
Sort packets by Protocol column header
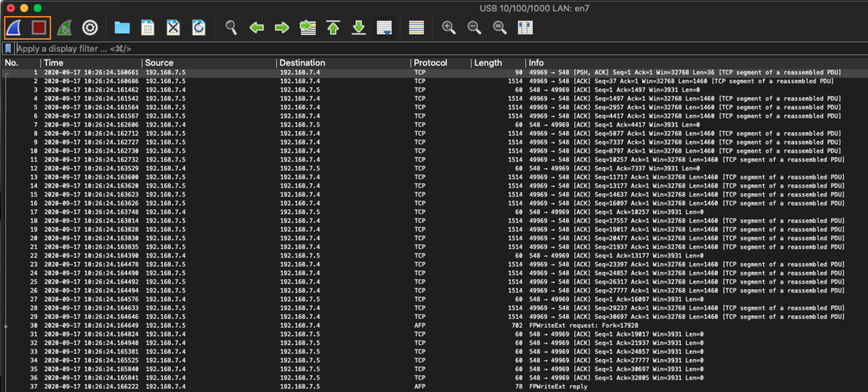pyautogui.click(x=430, y=63)
